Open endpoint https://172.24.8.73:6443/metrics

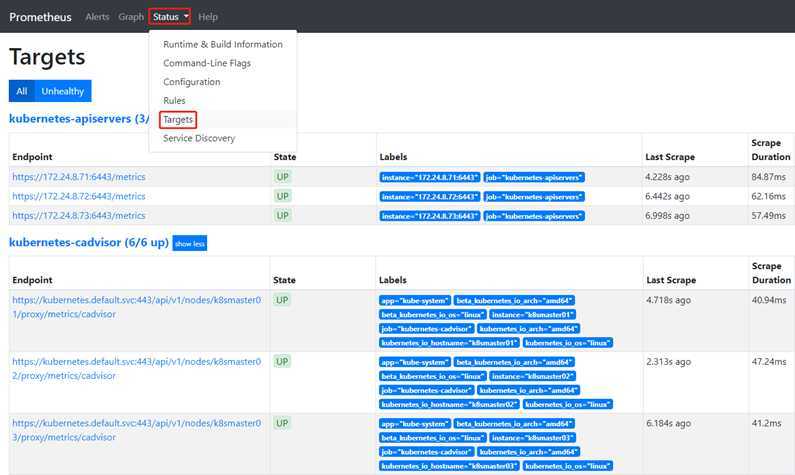pyautogui.click(x=78, y=215)
